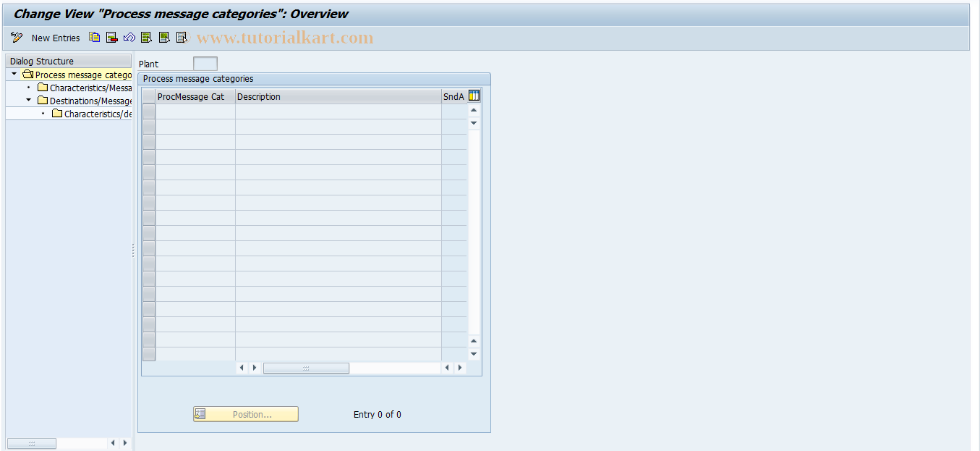Click the New Entries button

coord(56,38)
